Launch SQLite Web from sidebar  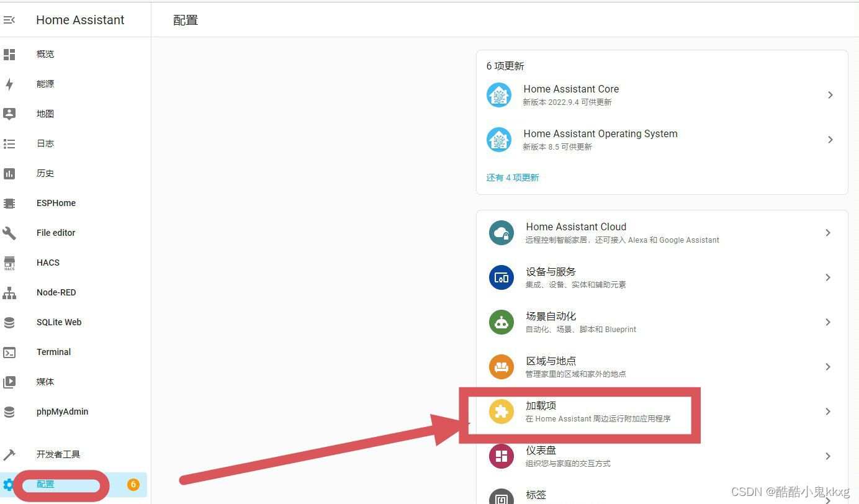pyautogui.click(x=10, y=322)
